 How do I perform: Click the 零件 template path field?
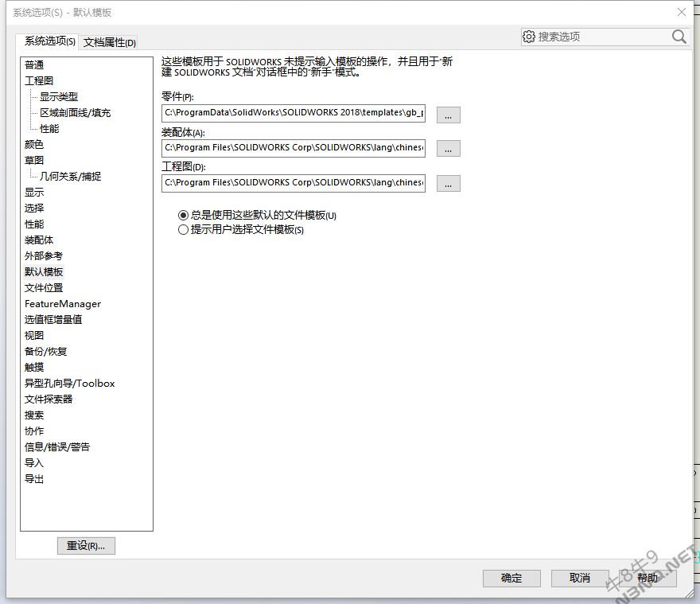point(294,113)
